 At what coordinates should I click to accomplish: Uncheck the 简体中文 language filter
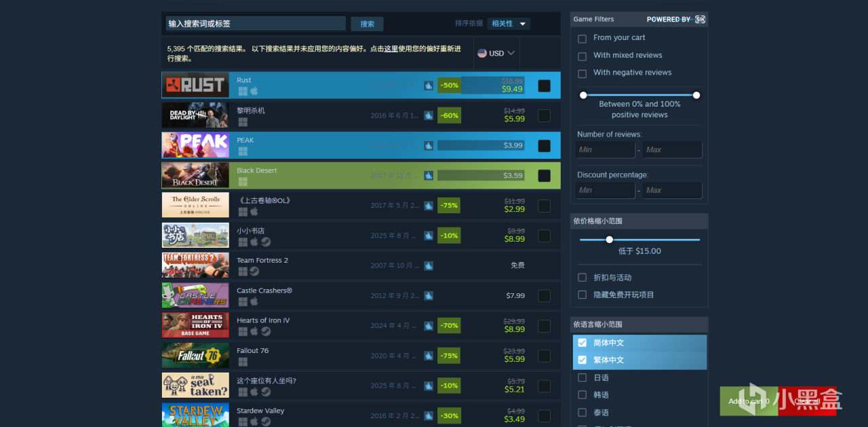[582, 343]
